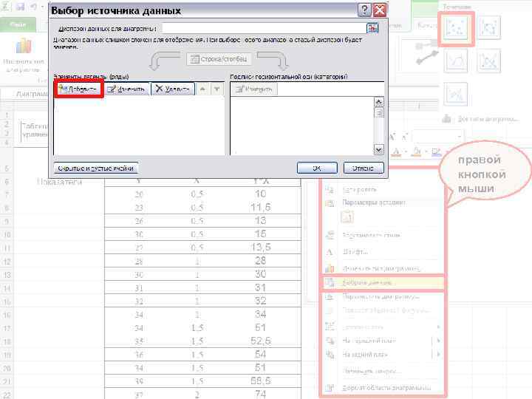The width and height of the screenshot is (532, 399).
Task: Move the series up with the up arrow
Action: (x=202, y=89)
